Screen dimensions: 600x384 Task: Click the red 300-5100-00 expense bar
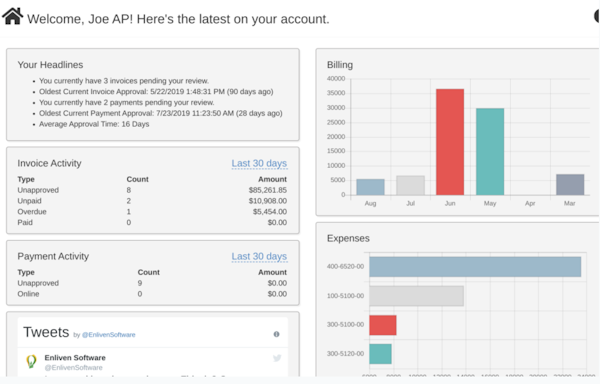383,325
